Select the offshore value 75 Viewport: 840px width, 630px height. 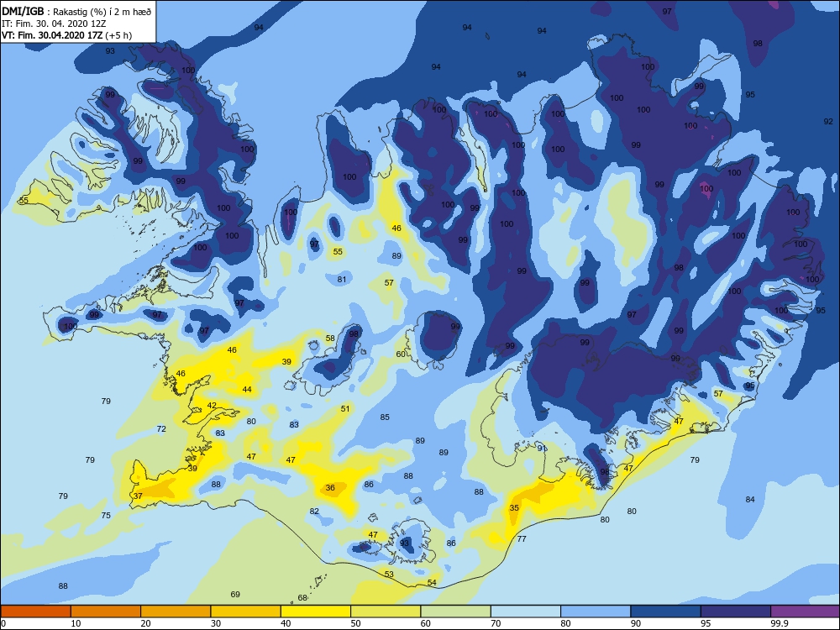(106, 516)
